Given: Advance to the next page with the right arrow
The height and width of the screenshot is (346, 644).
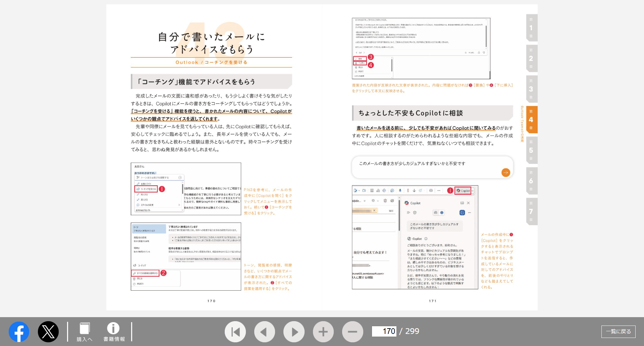Looking at the screenshot, I should pos(294,332).
